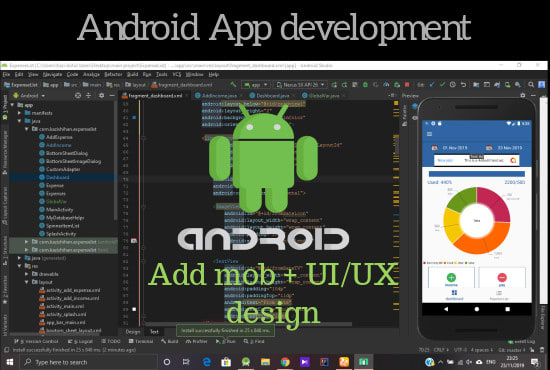Open the File menu
Screen dimensions: 550x370
7,74
